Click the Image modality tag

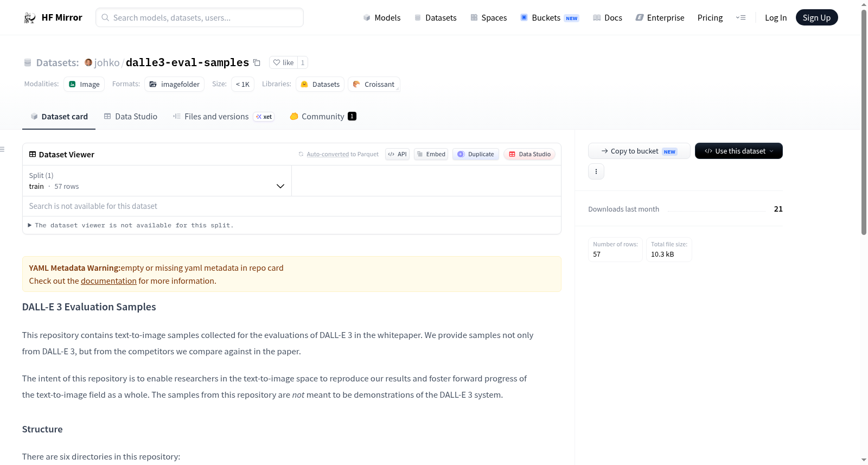click(x=84, y=84)
